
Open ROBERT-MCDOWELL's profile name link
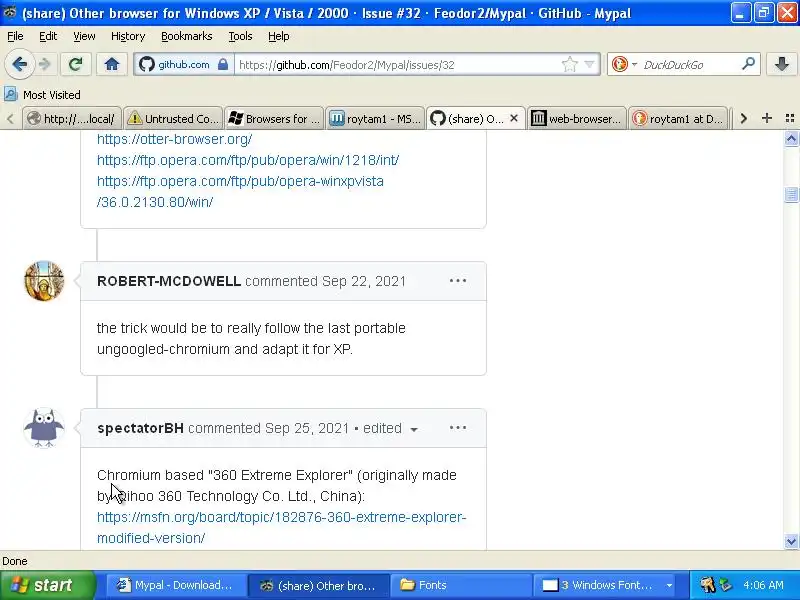tap(169, 281)
